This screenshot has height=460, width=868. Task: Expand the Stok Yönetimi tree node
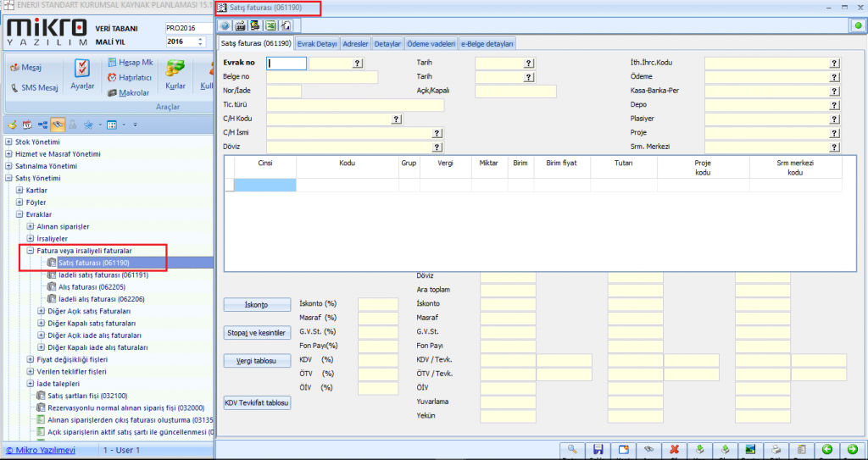tap(8, 142)
